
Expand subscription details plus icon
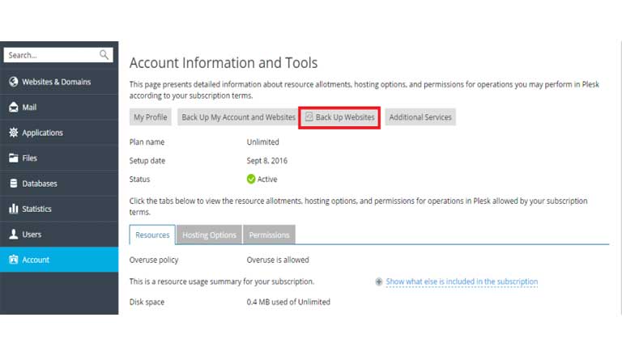click(x=379, y=281)
